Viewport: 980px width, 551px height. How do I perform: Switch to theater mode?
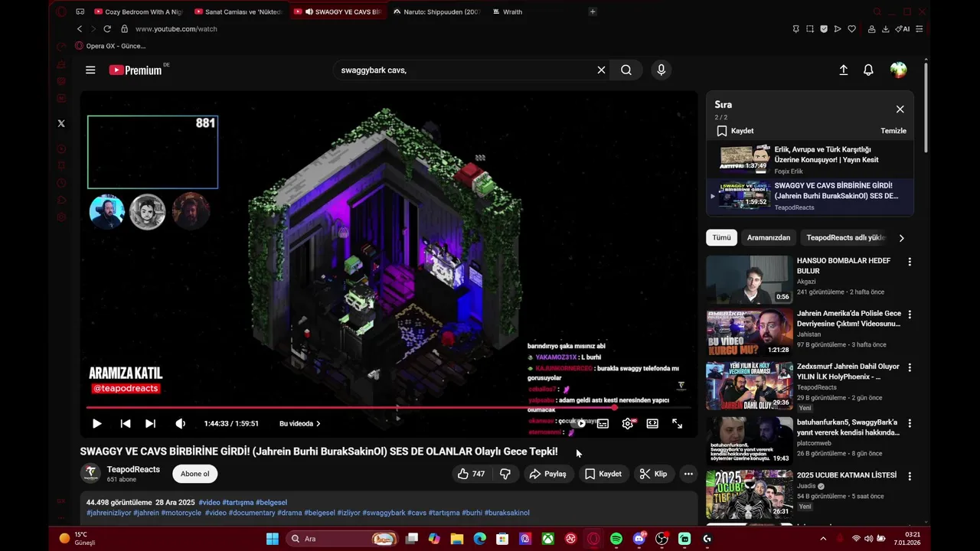tap(652, 423)
